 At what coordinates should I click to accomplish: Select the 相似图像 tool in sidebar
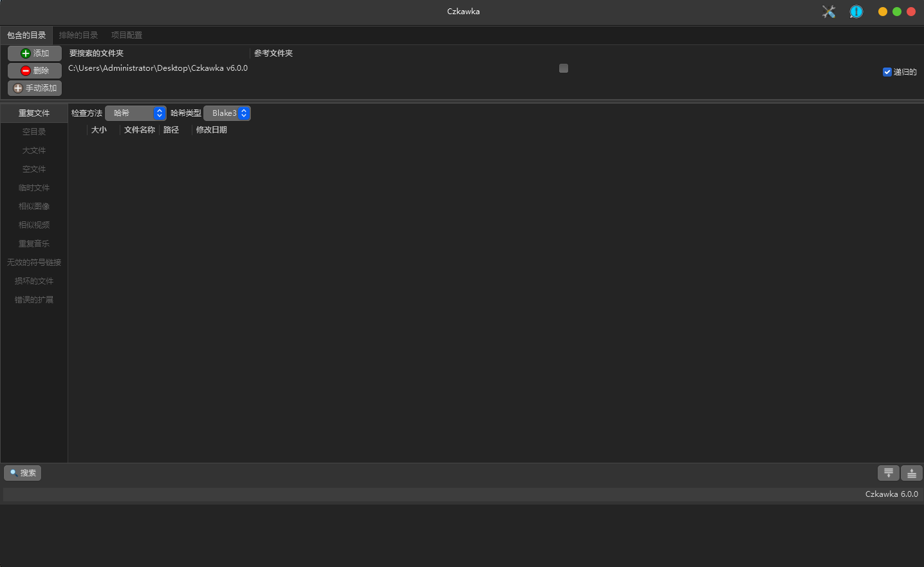coord(34,207)
